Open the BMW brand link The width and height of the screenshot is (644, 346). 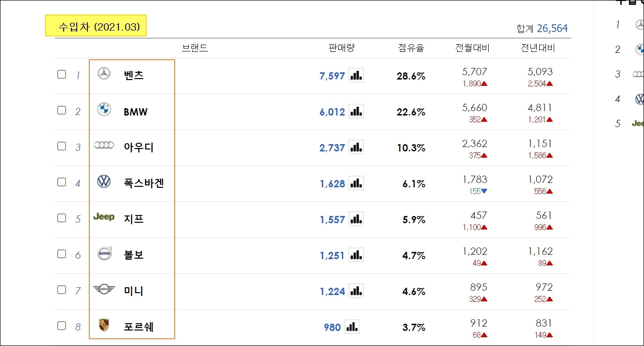pyautogui.click(x=135, y=112)
